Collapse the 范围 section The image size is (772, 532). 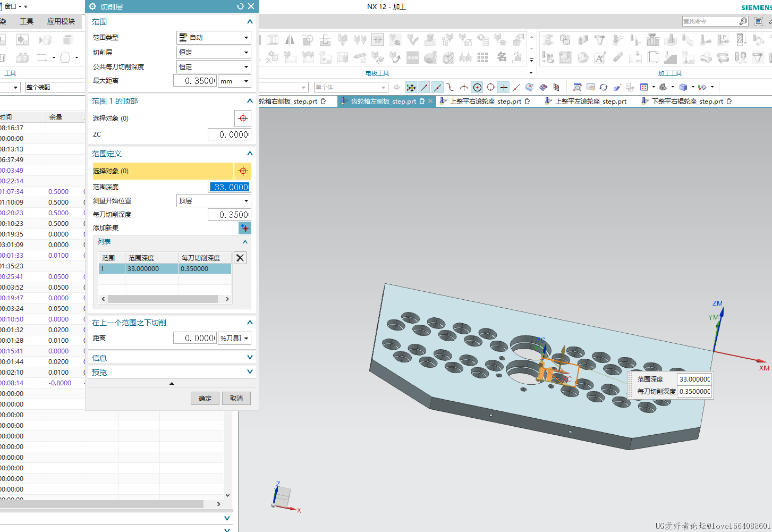pyautogui.click(x=250, y=22)
